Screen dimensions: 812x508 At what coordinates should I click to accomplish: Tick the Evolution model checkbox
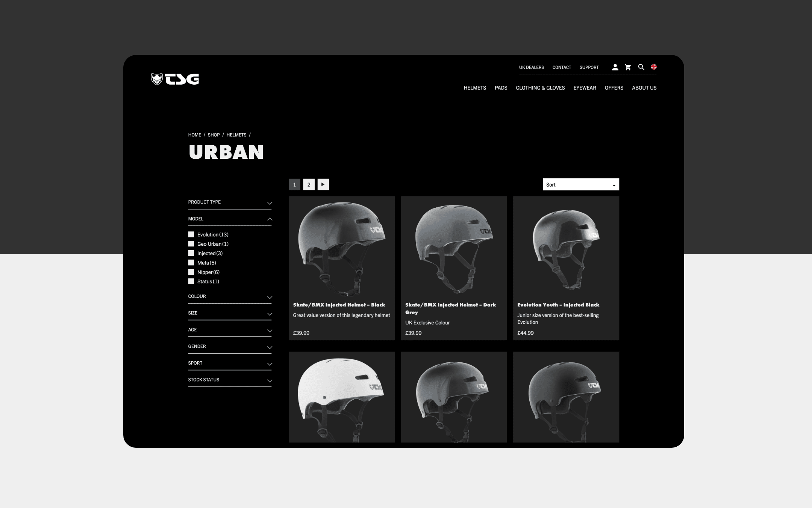[x=191, y=234]
